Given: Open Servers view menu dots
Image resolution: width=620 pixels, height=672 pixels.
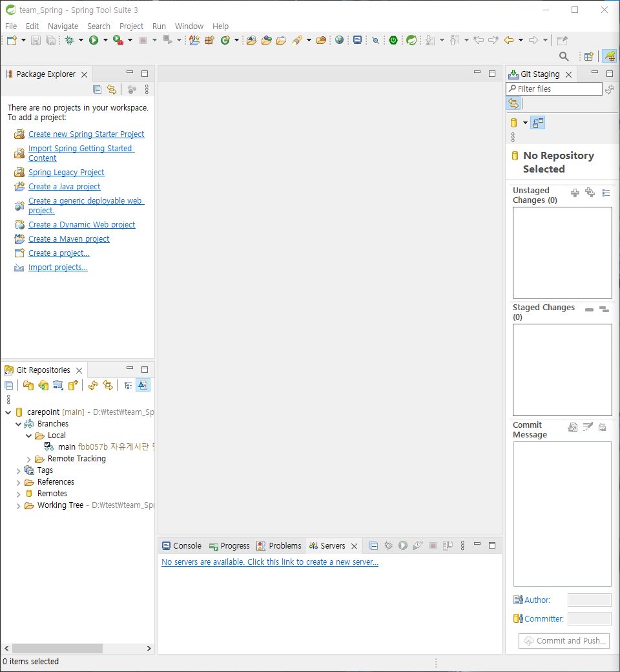Looking at the screenshot, I should [x=462, y=545].
